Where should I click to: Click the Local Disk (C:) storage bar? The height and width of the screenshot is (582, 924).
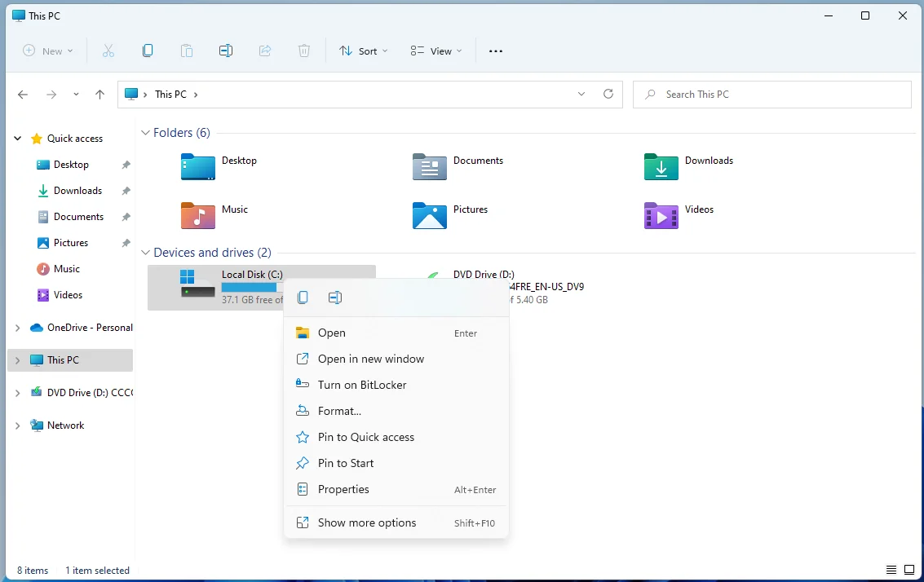250,287
